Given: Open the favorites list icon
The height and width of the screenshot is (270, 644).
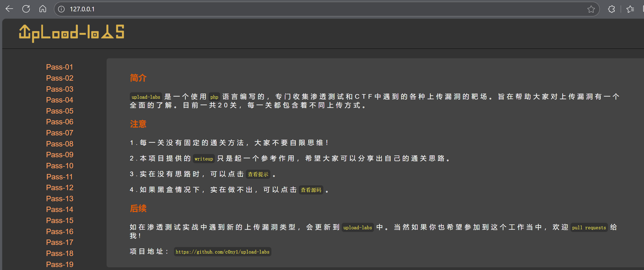Looking at the screenshot, I should tap(630, 9).
